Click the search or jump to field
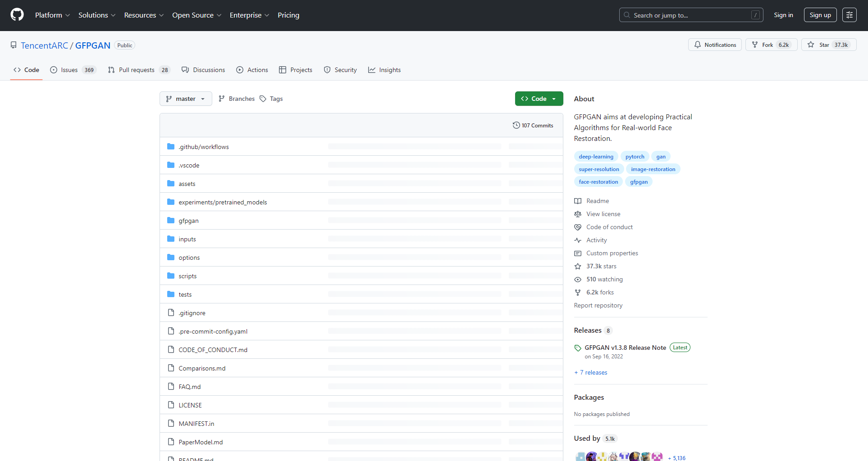The height and width of the screenshot is (461, 868). [690, 15]
